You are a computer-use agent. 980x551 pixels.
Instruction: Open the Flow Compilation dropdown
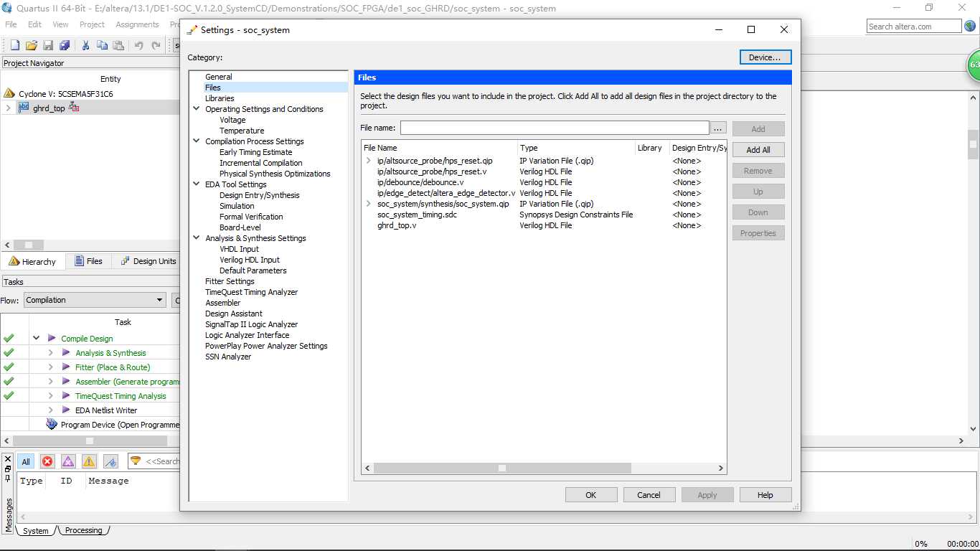pos(95,300)
